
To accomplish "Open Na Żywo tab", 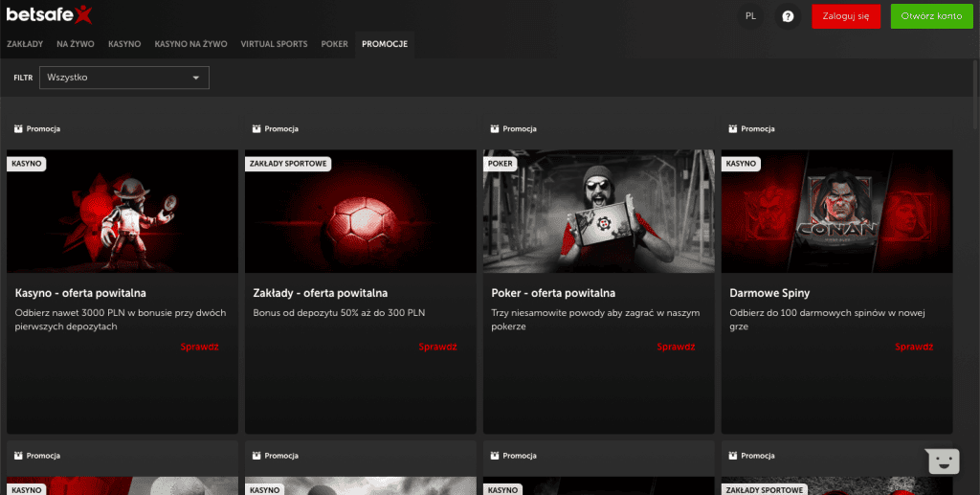I will coord(75,44).
